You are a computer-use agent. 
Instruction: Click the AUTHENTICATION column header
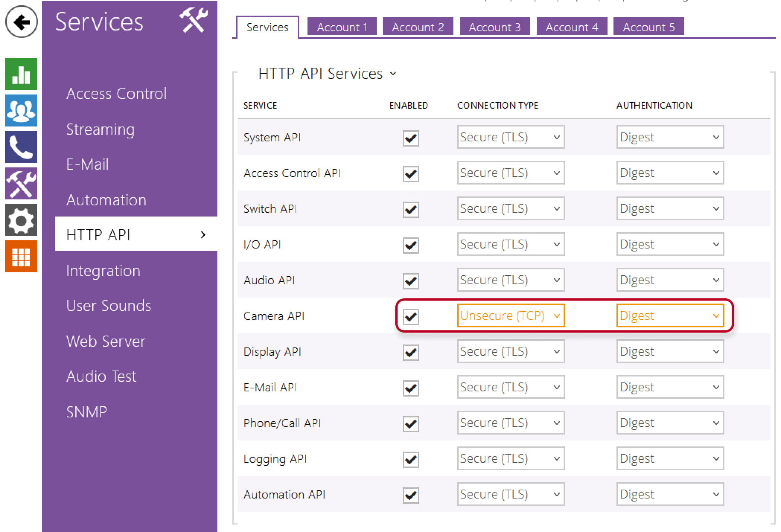[654, 106]
